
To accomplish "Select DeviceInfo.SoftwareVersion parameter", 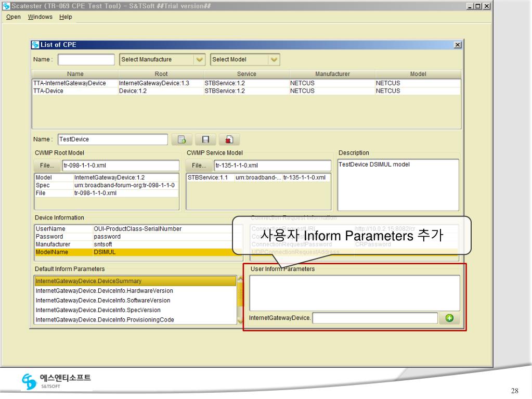I will coord(135,300).
